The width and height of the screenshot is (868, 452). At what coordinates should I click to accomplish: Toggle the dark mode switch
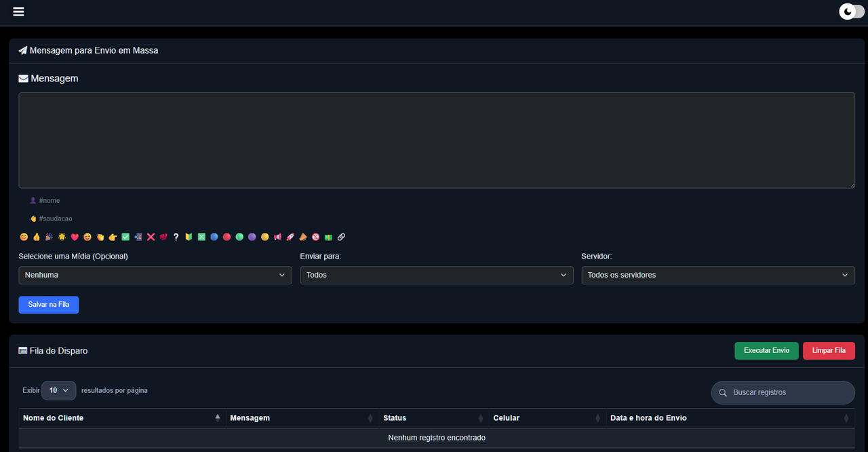pos(852,12)
